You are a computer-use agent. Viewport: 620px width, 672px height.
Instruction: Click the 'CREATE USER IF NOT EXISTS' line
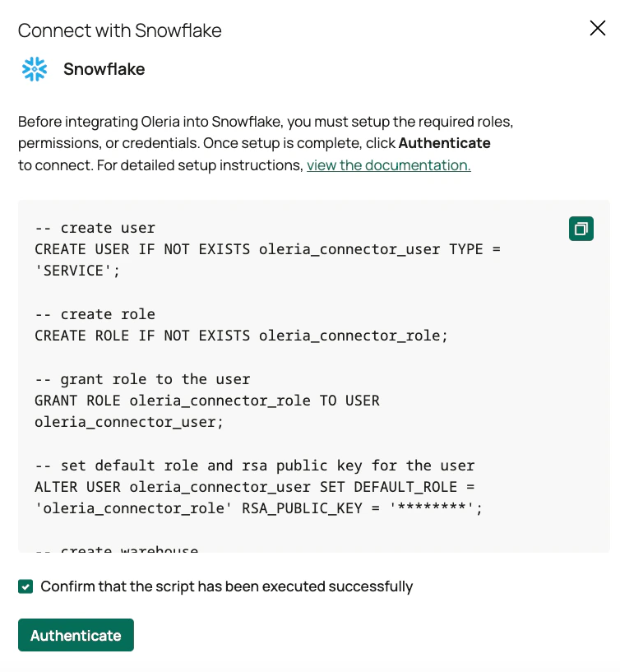pos(267,249)
